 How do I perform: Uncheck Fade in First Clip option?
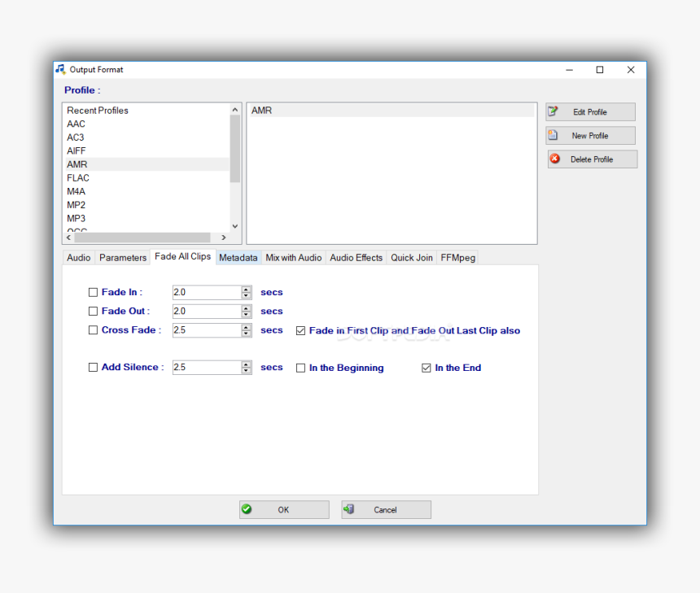(x=300, y=330)
